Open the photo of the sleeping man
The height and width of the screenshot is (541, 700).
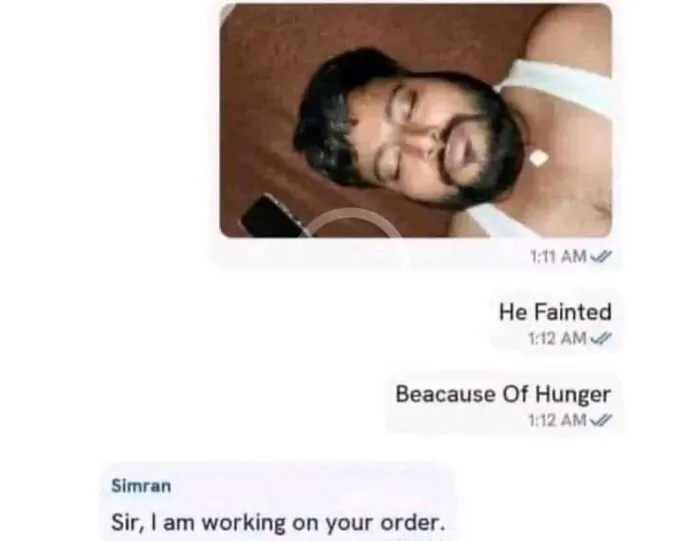pos(416,121)
